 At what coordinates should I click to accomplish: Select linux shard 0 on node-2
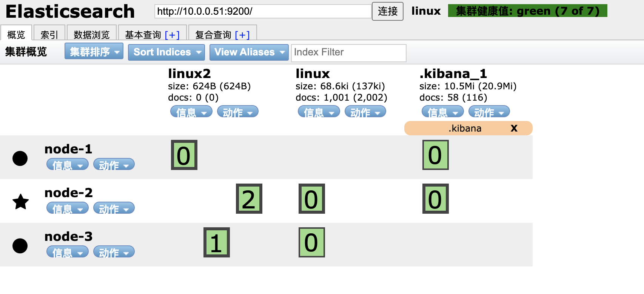312,199
